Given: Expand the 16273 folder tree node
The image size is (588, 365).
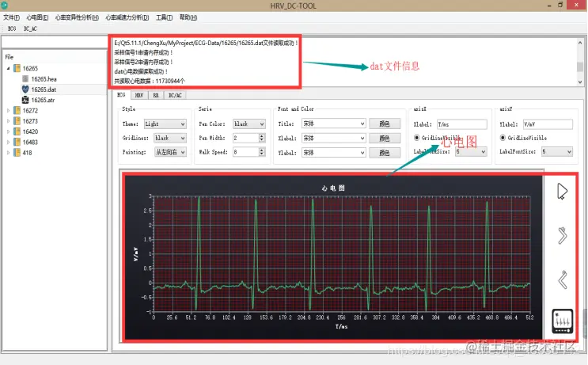Looking at the screenshot, I should [8, 121].
